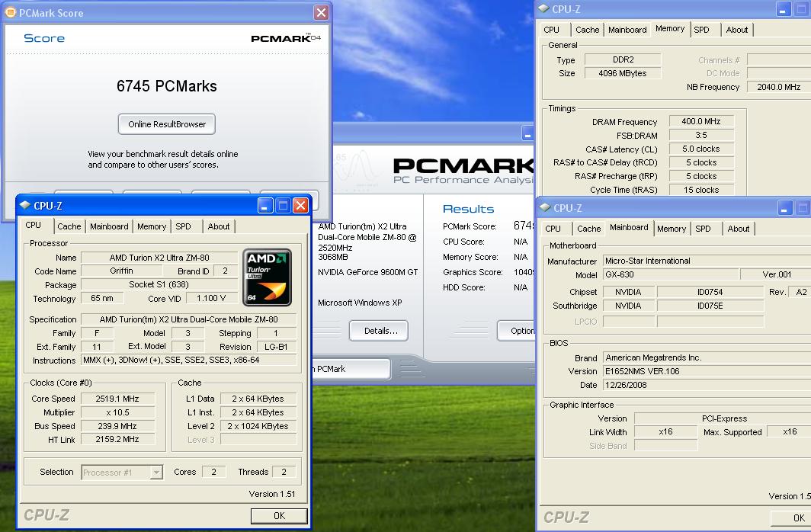This screenshot has height=532, width=811.
Task: Click the Core Speed value 2519.1 MHz
Action: (117, 399)
